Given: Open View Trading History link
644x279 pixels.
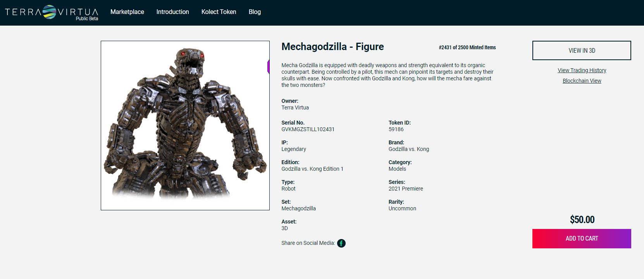Looking at the screenshot, I should 582,70.
